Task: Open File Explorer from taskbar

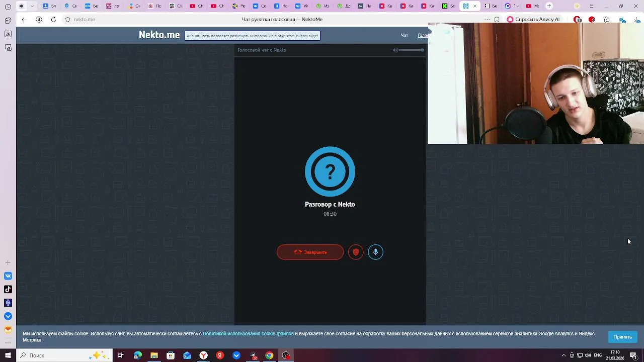Action: point(154,355)
